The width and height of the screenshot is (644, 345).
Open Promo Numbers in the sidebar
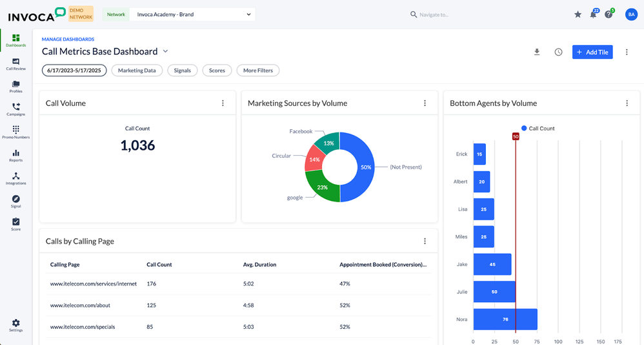pyautogui.click(x=15, y=132)
